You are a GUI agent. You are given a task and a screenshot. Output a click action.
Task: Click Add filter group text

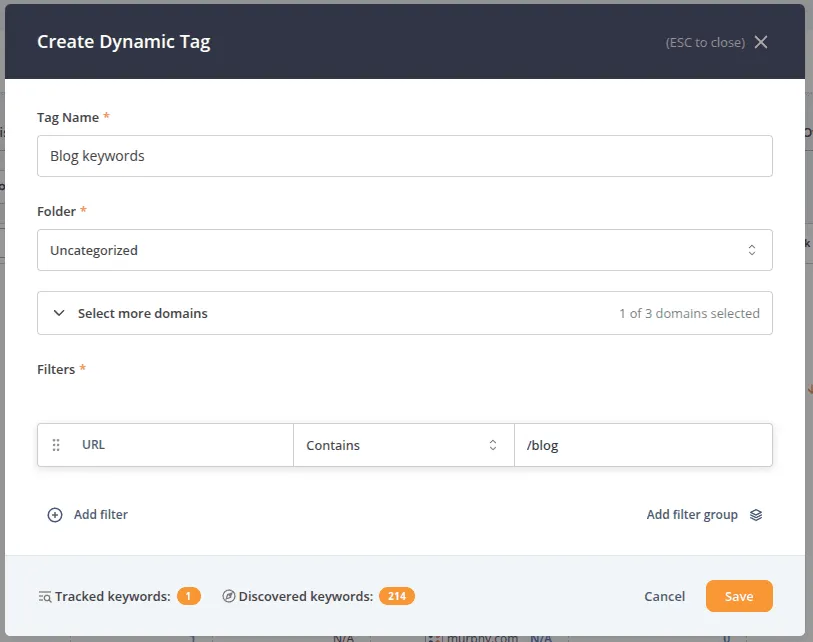pos(692,514)
